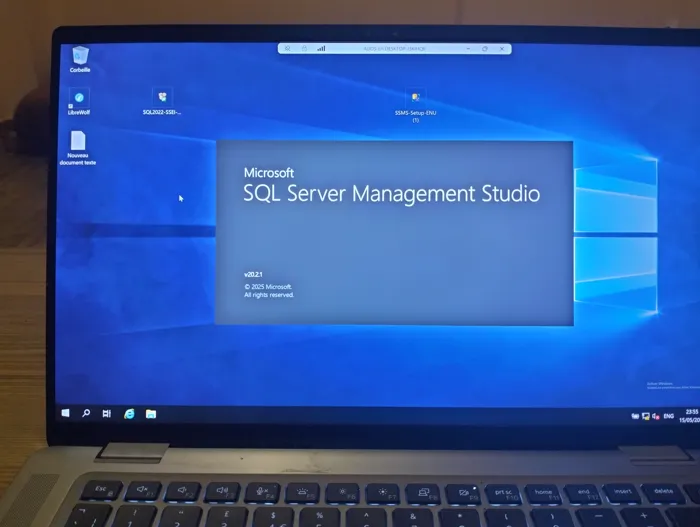Select the Nouveau document texte file icon
The image size is (700, 527).
[x=78, y=148]
